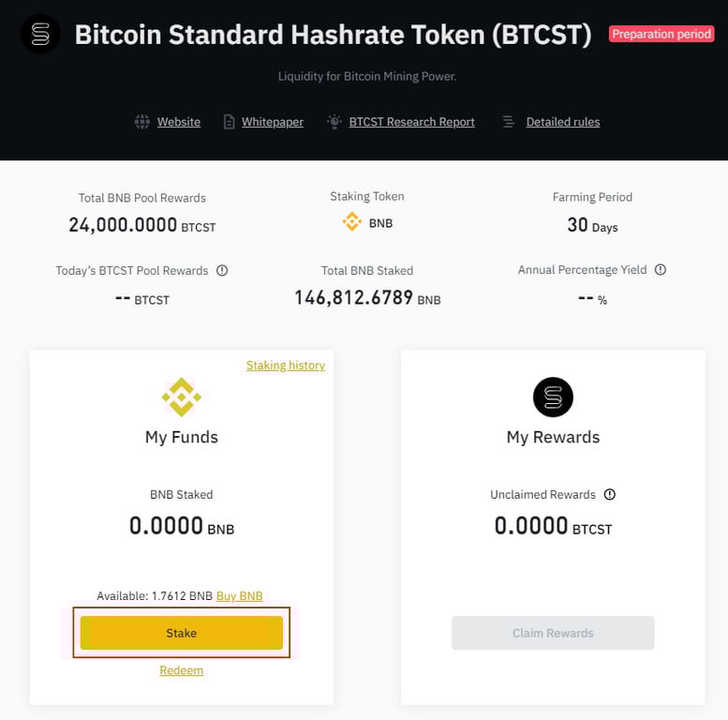The width and height of the screenshot is (728, 720).
Task: Open the Whitepaper link
Action: [273, 122]
